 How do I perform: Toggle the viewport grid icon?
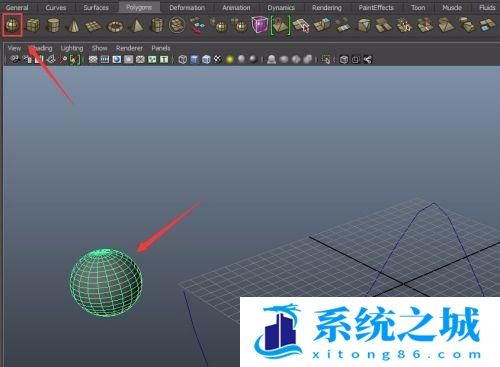pyautogui.click(x=93, y=59)
